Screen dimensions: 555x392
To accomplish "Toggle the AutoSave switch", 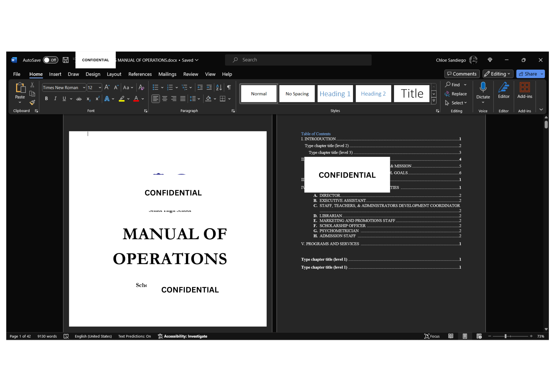I will tap(51, 60).
